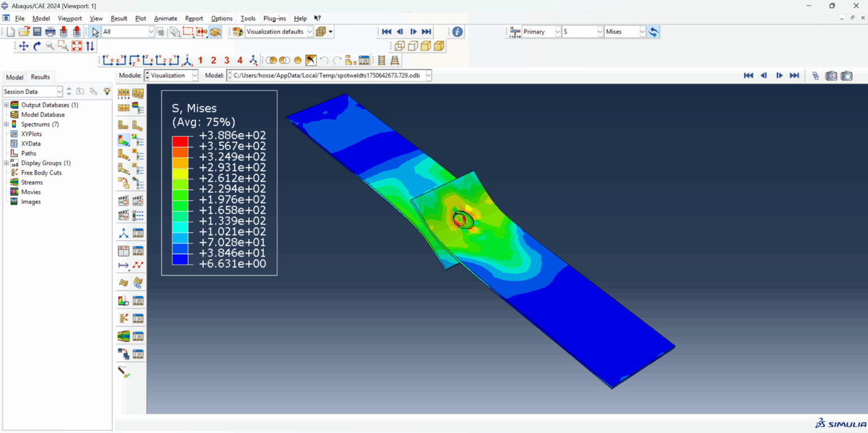Switch to the Model tab

[x=14, y=77]
